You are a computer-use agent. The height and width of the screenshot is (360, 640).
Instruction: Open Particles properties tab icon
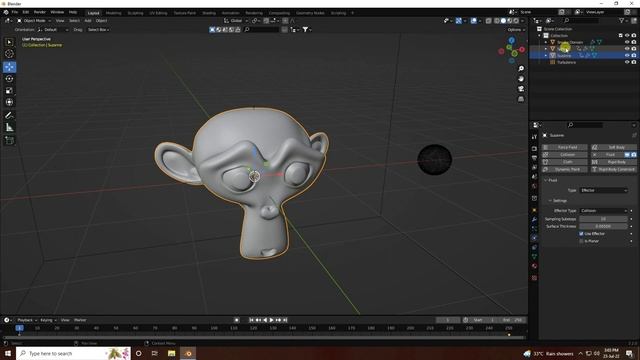(534, 229)
